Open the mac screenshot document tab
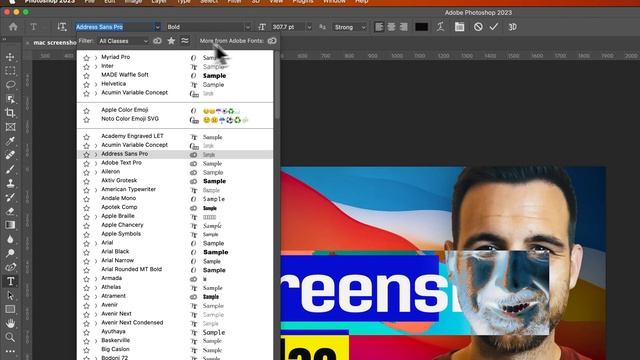The width and height of the screenshot is (640, 360). tap(55, 42)
